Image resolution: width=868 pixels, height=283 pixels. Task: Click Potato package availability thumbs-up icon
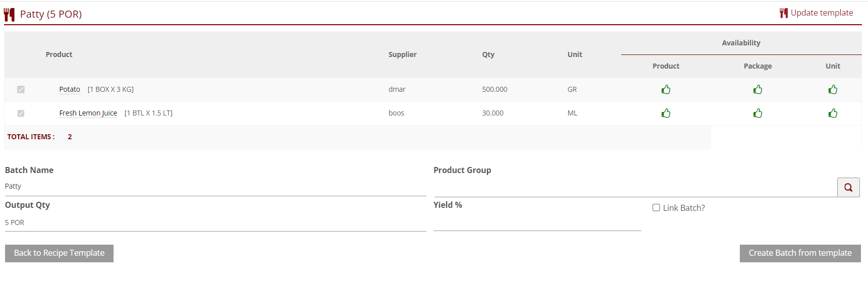tap(757, 89)
